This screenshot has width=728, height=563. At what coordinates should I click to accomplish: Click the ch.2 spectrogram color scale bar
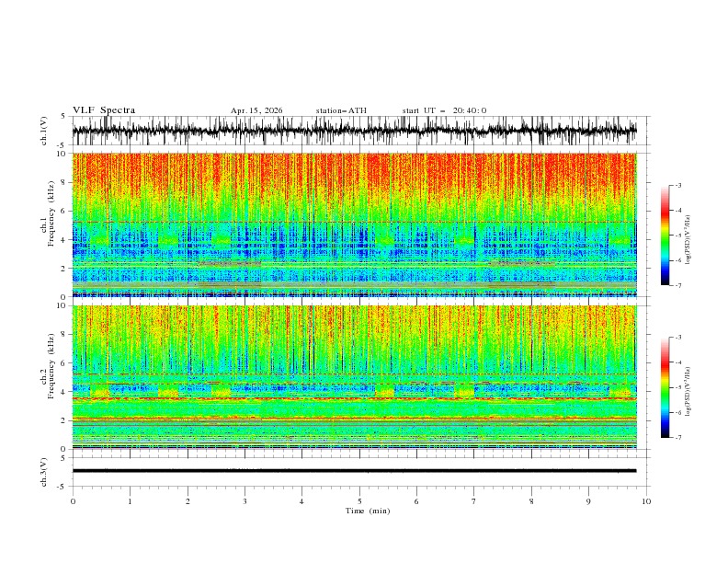tap(665, 387)
